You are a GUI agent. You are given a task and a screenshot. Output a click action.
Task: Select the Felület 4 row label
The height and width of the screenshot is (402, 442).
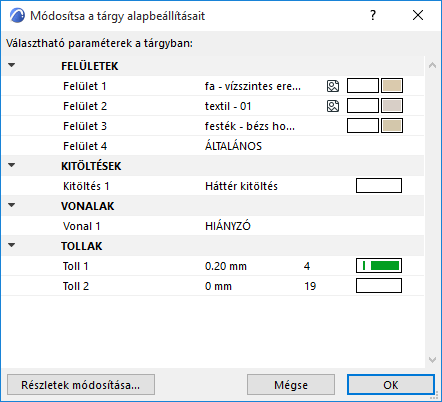[x=85, y=146]
